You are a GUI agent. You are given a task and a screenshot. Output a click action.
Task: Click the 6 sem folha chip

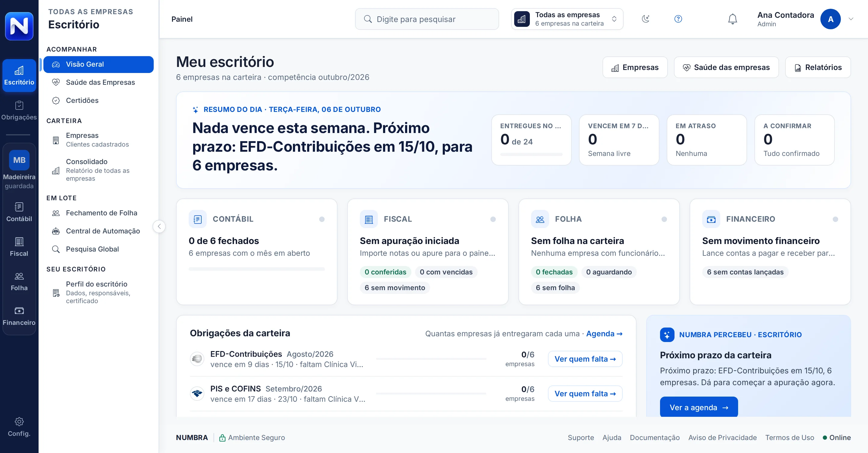coord(555,288)
